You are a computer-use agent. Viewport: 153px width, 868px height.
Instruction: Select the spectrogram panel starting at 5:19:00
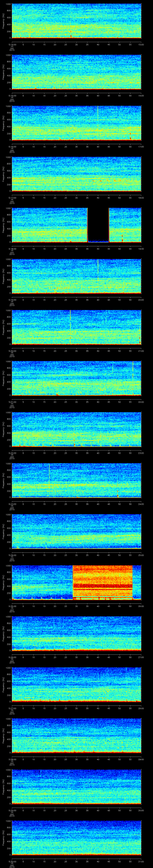(x=76, y=276)
